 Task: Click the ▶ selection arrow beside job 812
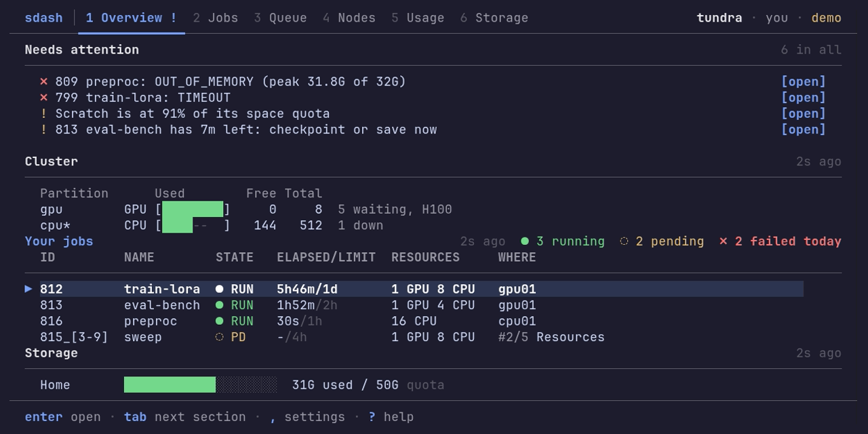pyautogui.click(x=28, y=289)
